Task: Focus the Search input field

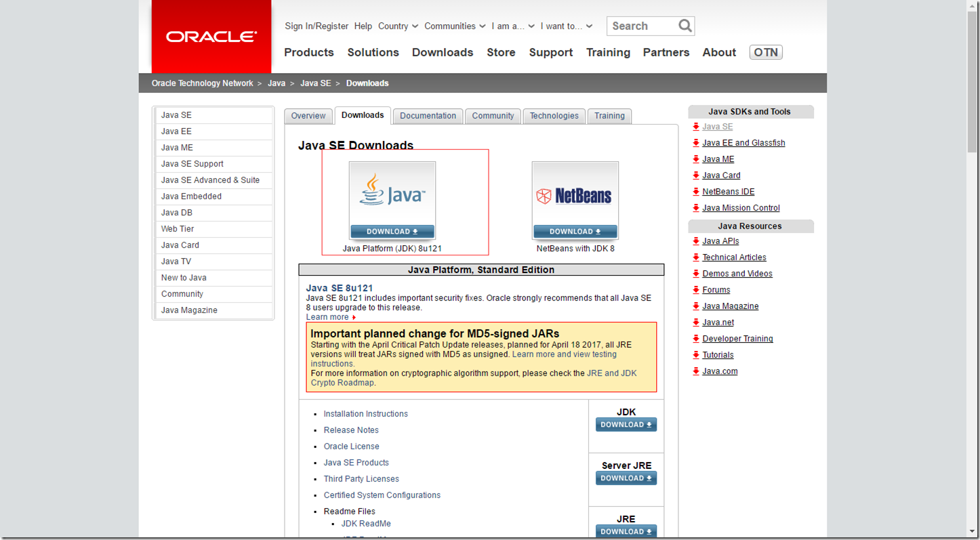Action: click(x=642, y=26)
